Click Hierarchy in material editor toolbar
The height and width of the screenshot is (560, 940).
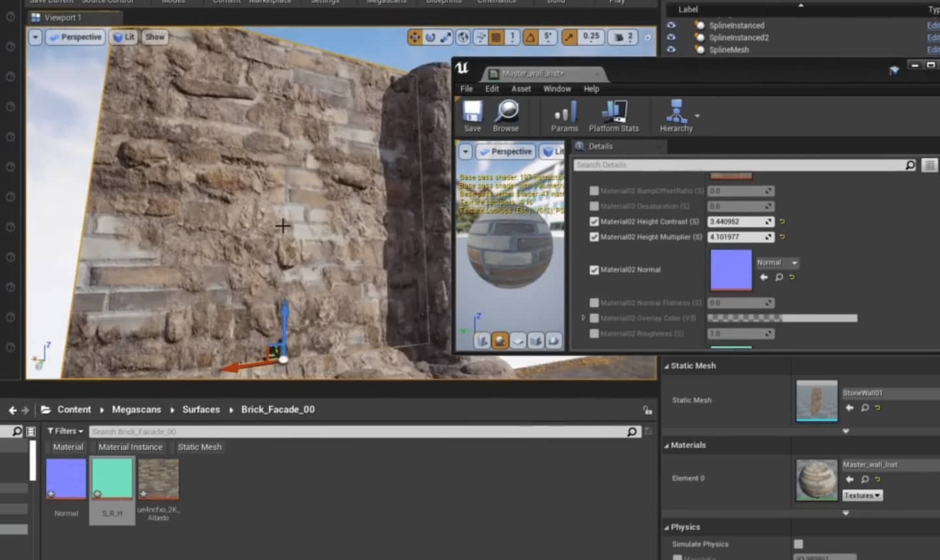point(676,116)
